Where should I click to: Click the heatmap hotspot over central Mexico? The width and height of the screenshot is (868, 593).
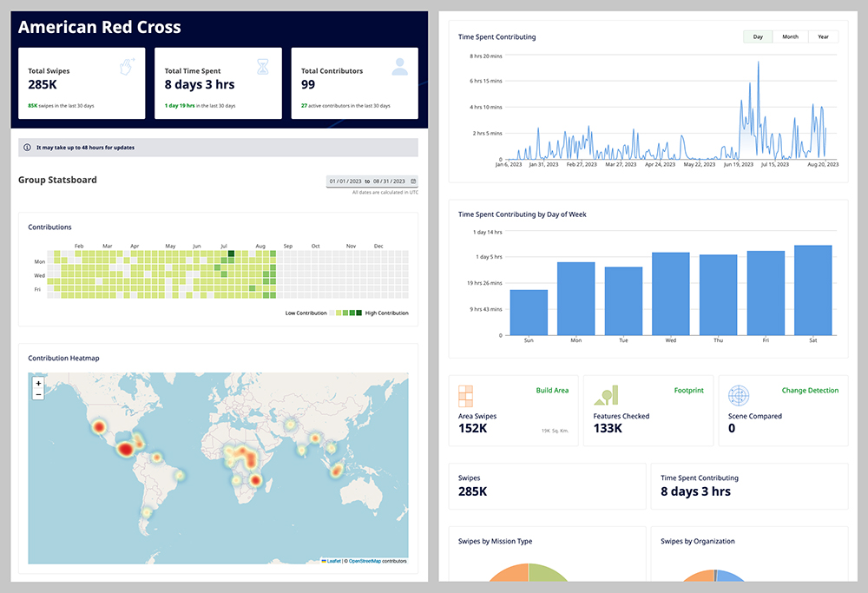point(126,449)
